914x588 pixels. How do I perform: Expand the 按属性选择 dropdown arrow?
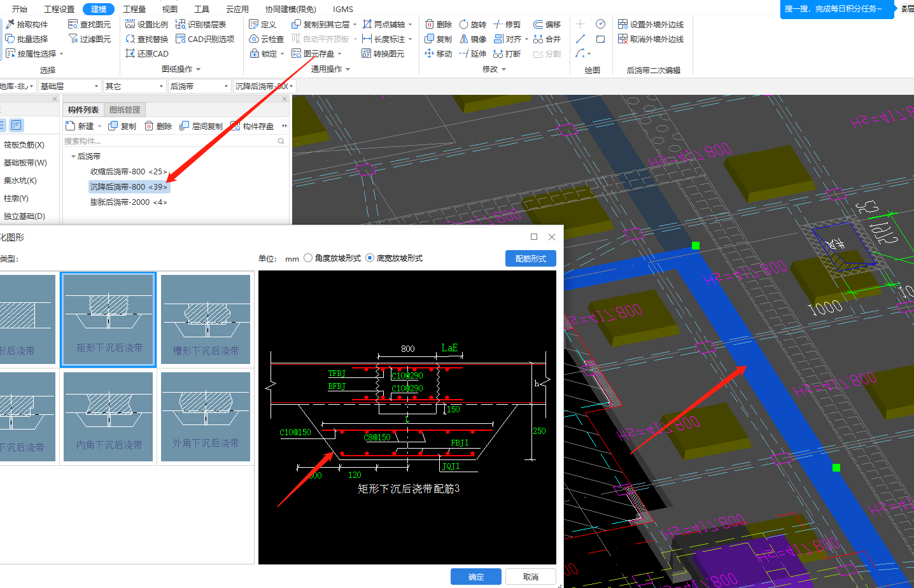[x=61, y=53]
